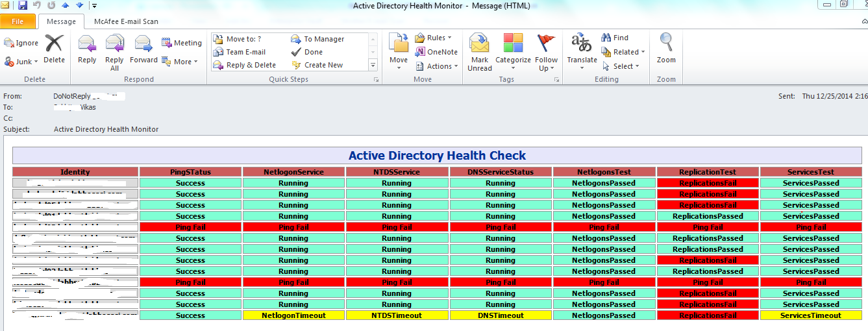Click the yellow ServicesTimeout cell

[x=811, y=315]
